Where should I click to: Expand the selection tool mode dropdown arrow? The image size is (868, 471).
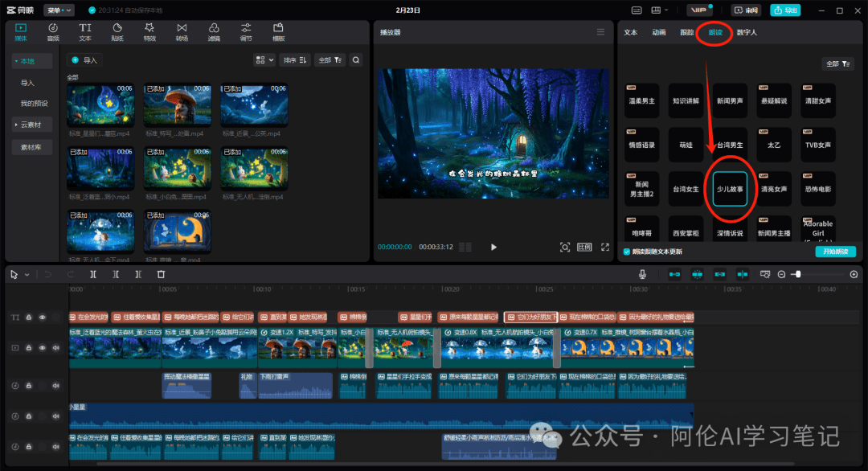(x=27, y=275)
